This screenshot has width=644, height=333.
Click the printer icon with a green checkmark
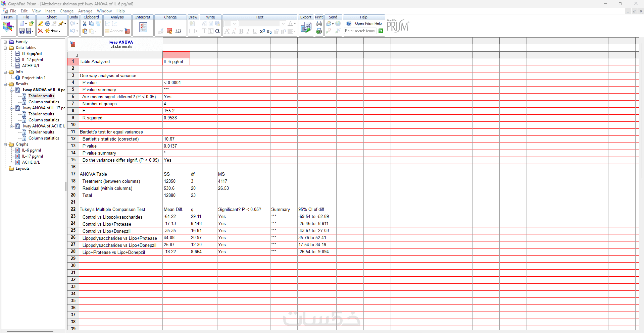click(319, 31)
